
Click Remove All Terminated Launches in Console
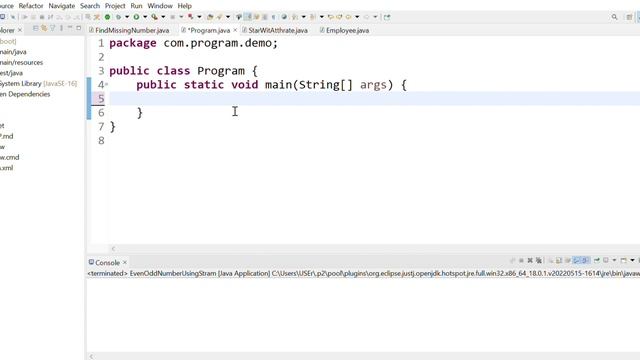pyautogui.click(x=539, y=260)
